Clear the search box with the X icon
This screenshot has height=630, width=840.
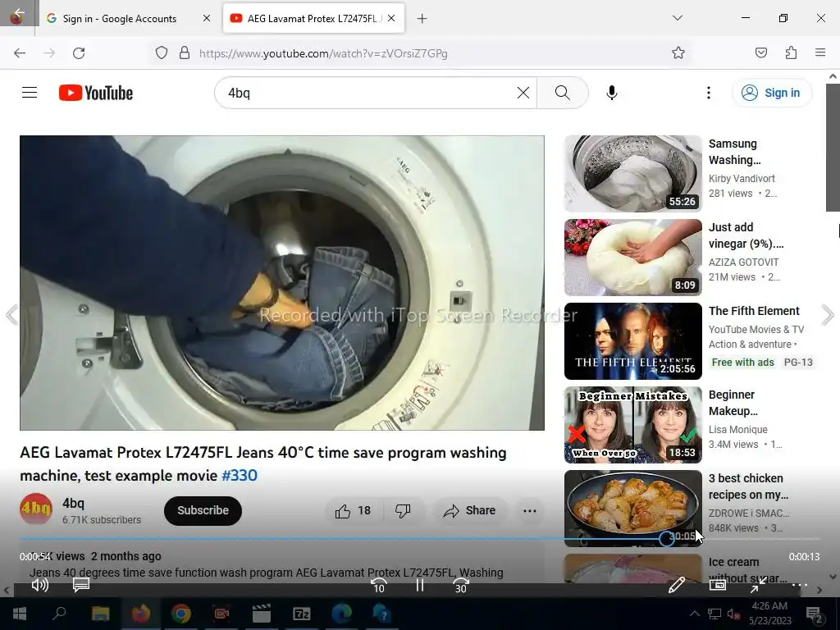[523, 93]
